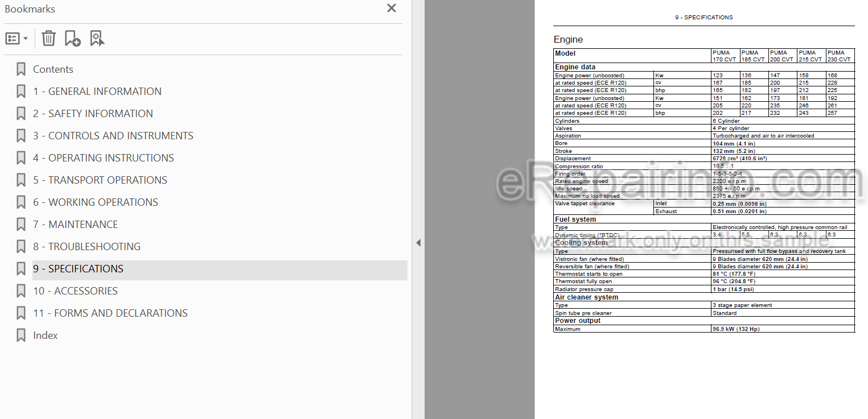Image resolution: width=868 pixels, height=419 pixels.
Task: Go to 8 - TROUBLESHOOTING bookmark
Action: pos(87,247)
